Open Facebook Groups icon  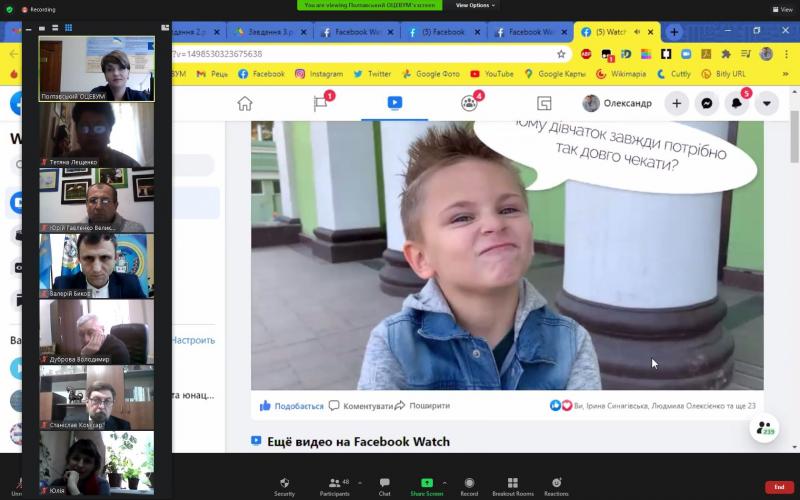click(469, 104)
